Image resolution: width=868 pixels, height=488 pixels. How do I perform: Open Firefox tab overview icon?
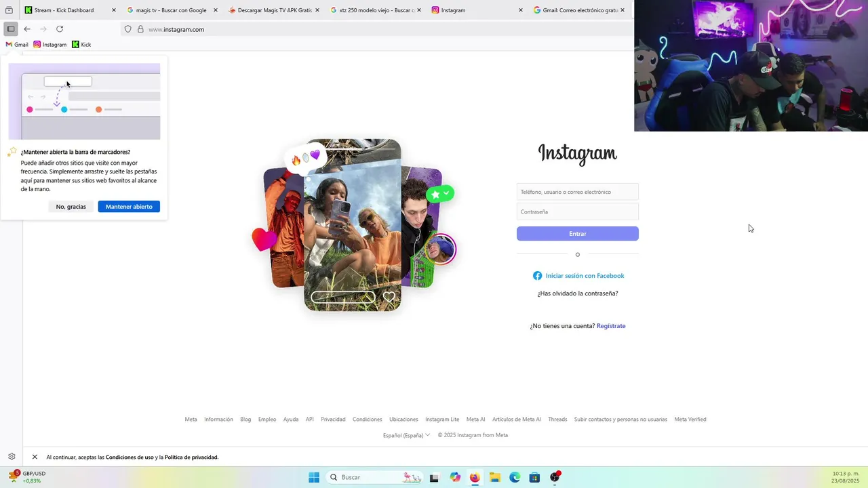pyautogui.click(x=9, y=10)
